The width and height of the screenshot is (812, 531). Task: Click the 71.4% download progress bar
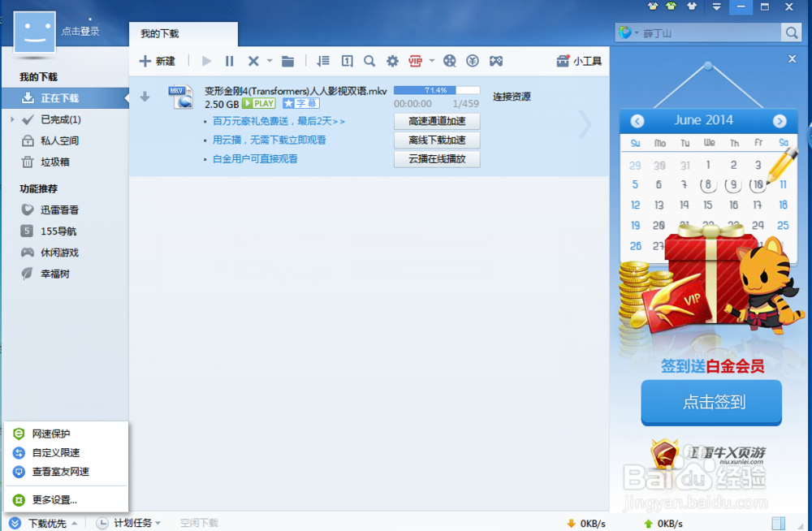point(437,90)
